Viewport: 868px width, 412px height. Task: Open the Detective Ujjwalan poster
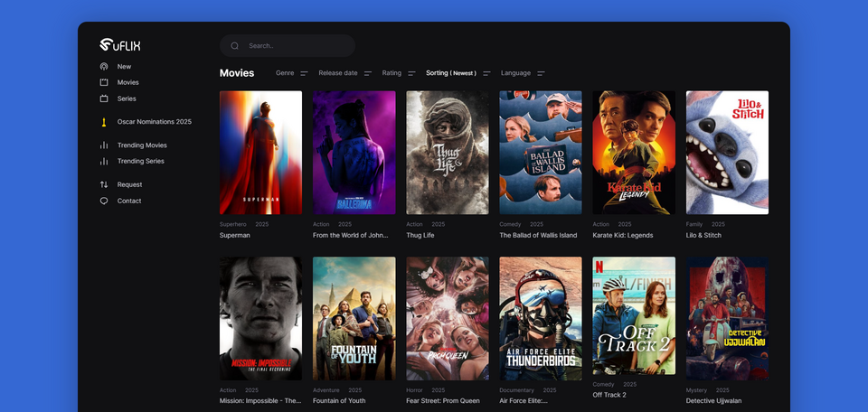(727, 319)
